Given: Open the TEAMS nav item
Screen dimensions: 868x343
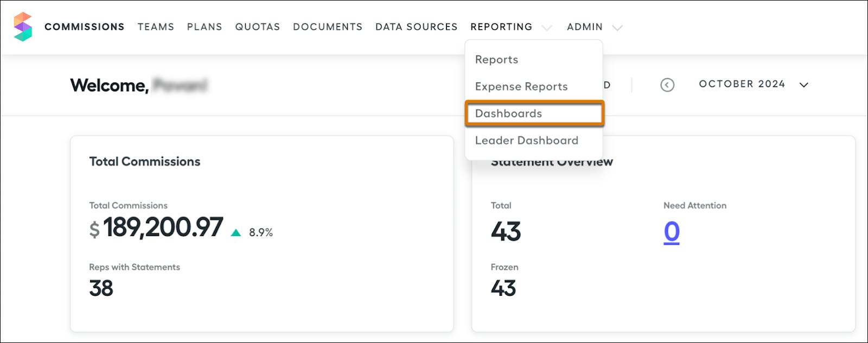Looking at the screenshot, I should tap(156, 27).
